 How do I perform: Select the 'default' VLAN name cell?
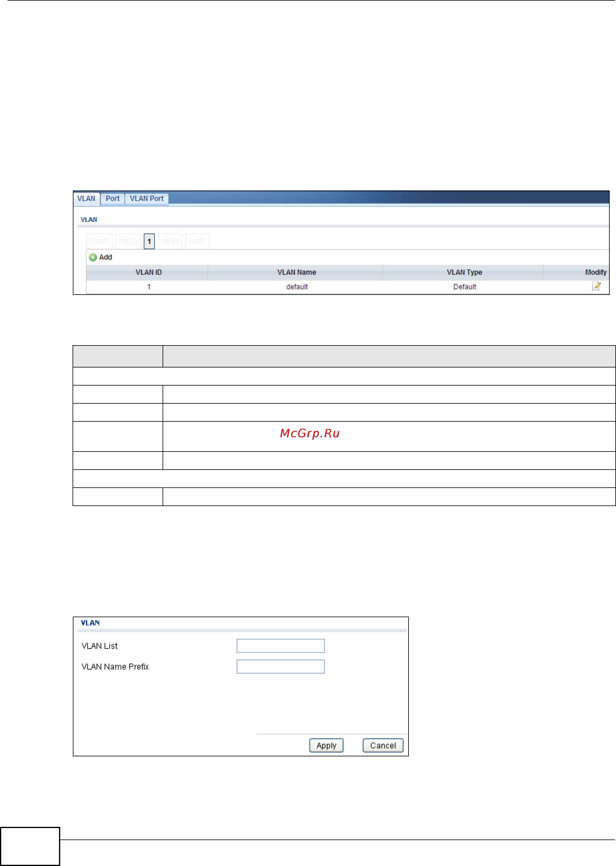297,287
